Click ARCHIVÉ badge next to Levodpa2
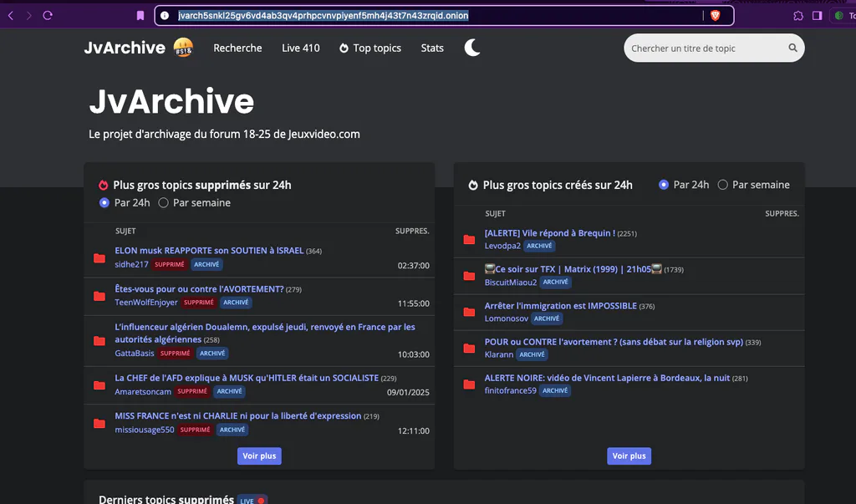856x504 pixels. pyautogui.click(x=539, y=246)
